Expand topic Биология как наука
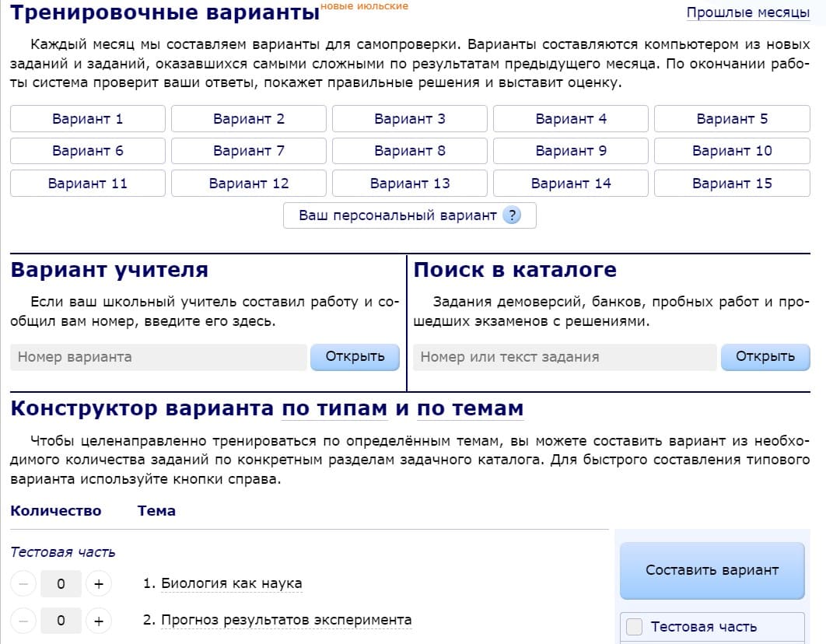 click(231, 583)
